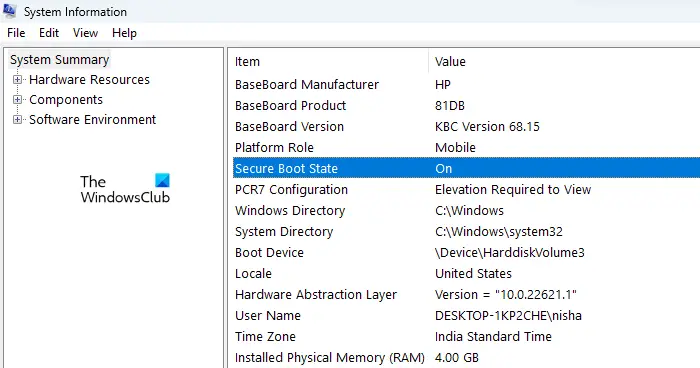Click the value DESKTOP-1KP2CHE\nisha
700x368 pixels.
pyautogui.click(x=508, y=316)
